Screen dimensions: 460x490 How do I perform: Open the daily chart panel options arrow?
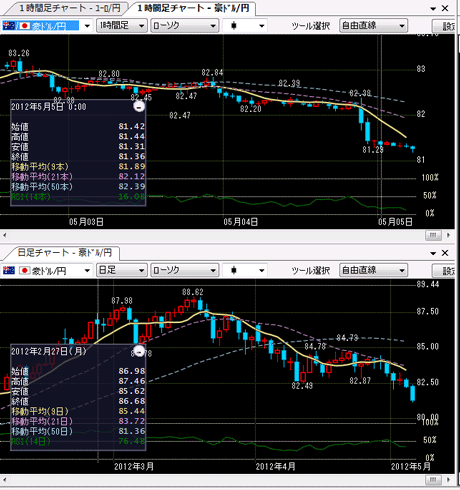click(433, 253)
